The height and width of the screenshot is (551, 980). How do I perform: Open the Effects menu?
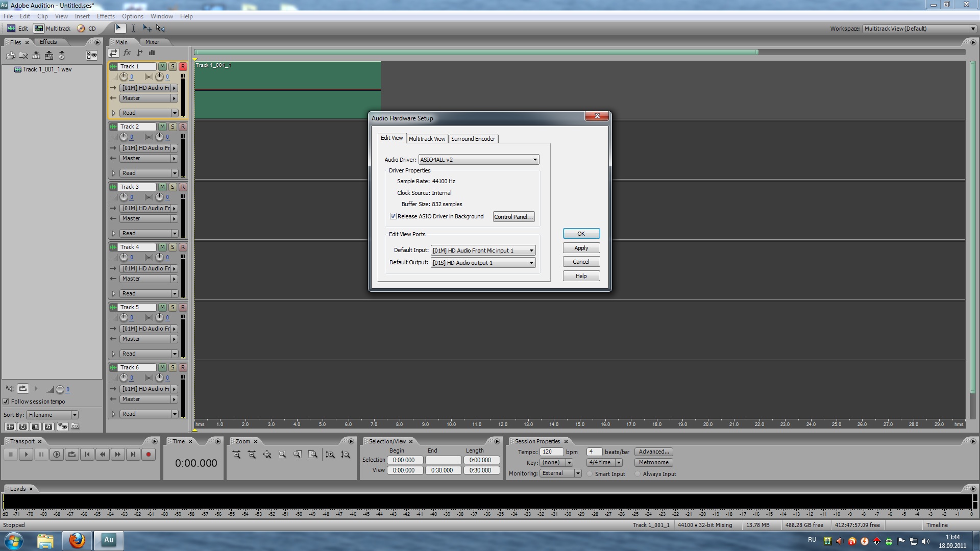pos(106,16)
